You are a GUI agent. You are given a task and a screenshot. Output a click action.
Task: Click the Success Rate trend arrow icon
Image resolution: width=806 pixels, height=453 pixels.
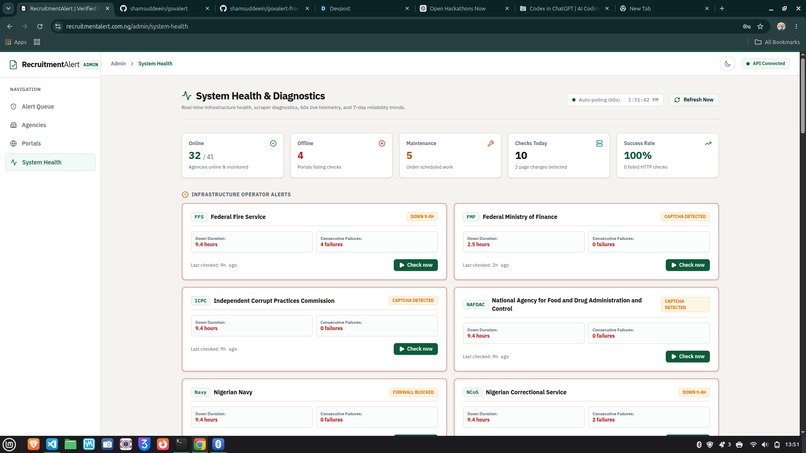(x=708, y=143)
